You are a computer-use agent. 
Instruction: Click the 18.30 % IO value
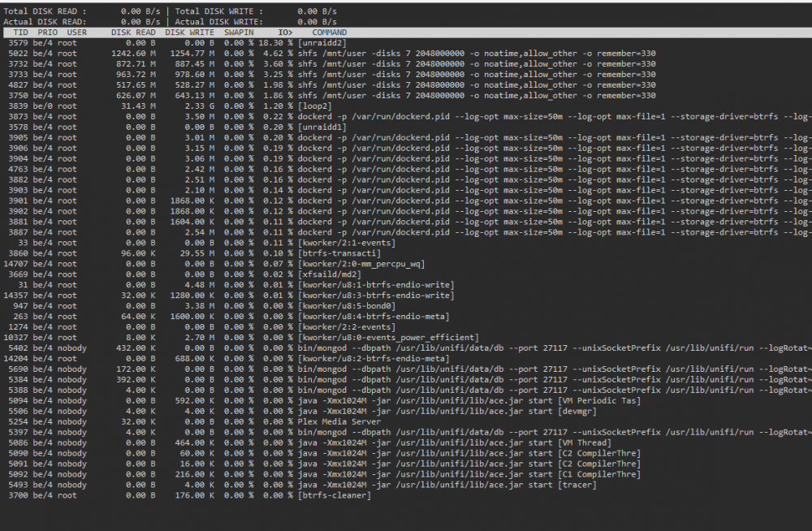pos(276,43)
